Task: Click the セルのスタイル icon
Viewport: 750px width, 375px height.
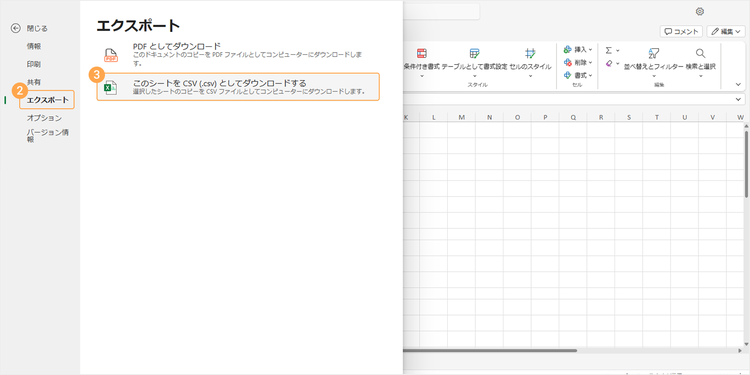Action: click(x=530, y=53)
